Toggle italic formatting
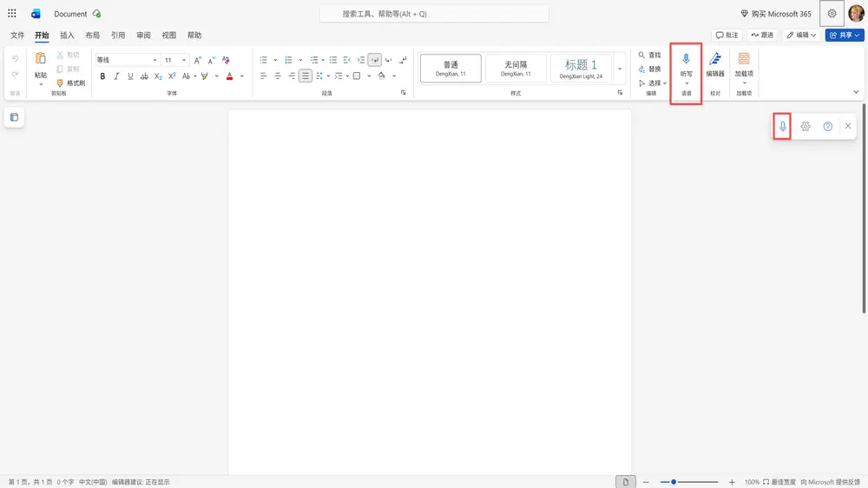Viewport: 868px width, 488px height. click(x=116, y=76)
